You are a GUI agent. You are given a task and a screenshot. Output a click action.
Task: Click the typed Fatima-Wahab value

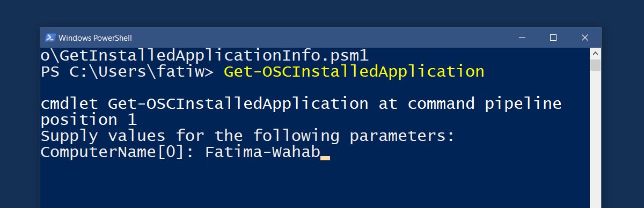tap(262, 152)
